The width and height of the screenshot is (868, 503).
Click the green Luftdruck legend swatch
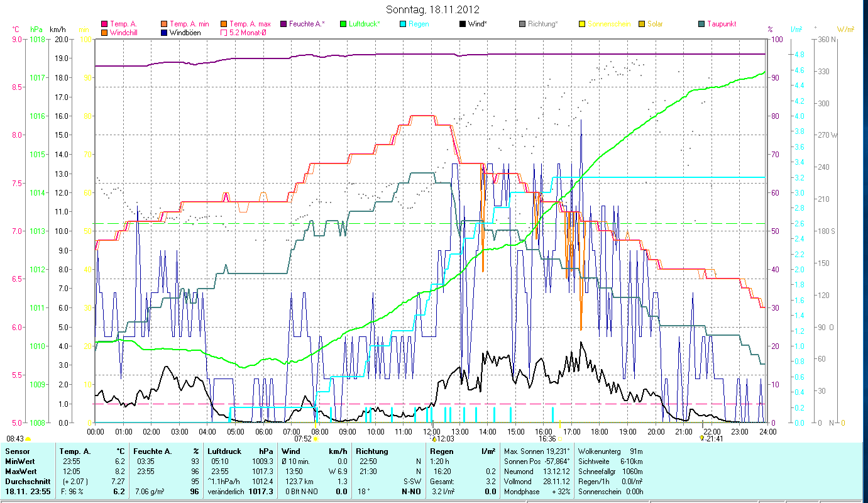coord(343,24)
